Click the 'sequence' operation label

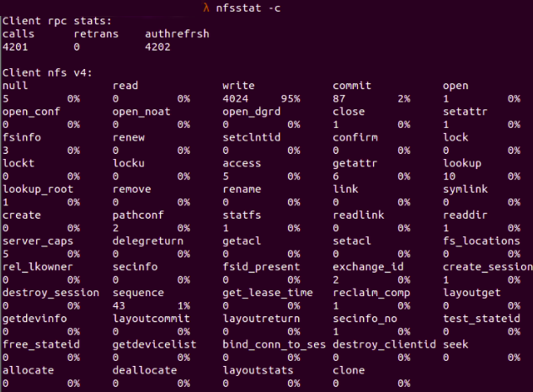click(140, 292)
